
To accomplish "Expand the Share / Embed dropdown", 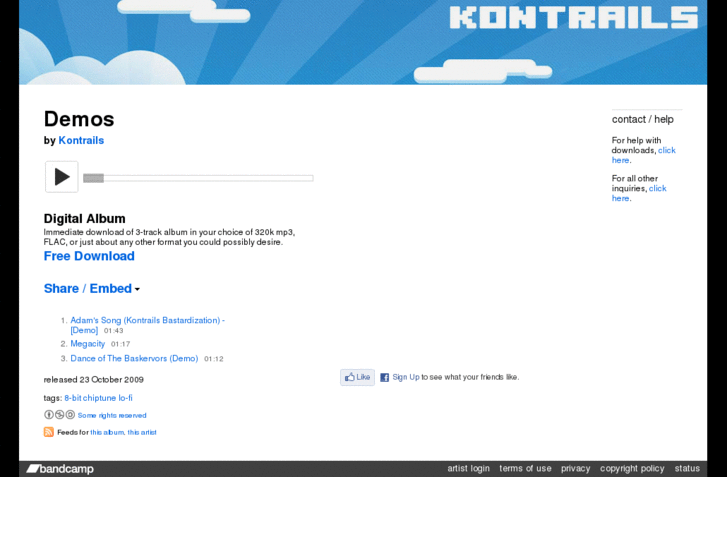I will click(x=92, y=289).
